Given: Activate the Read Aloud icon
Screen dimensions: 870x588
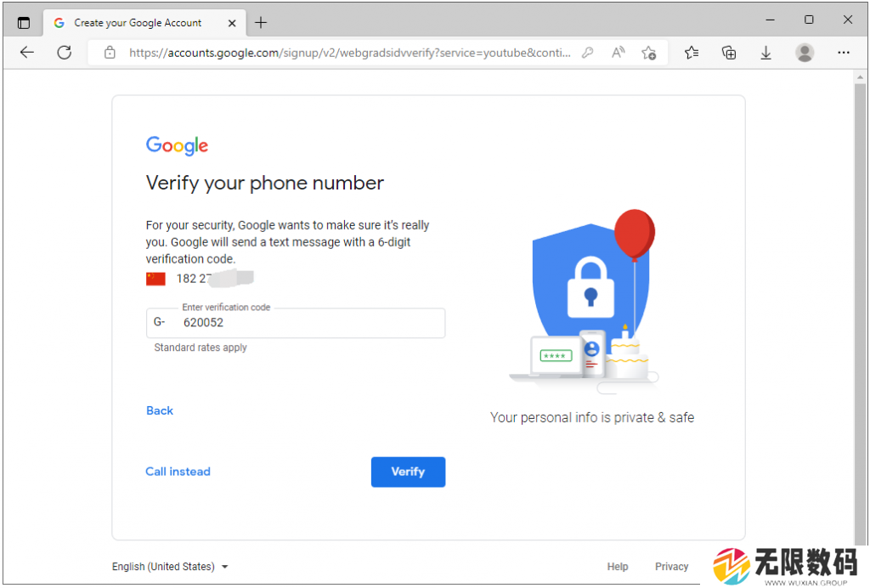Looking at the screenshot, I should [619, 53].
